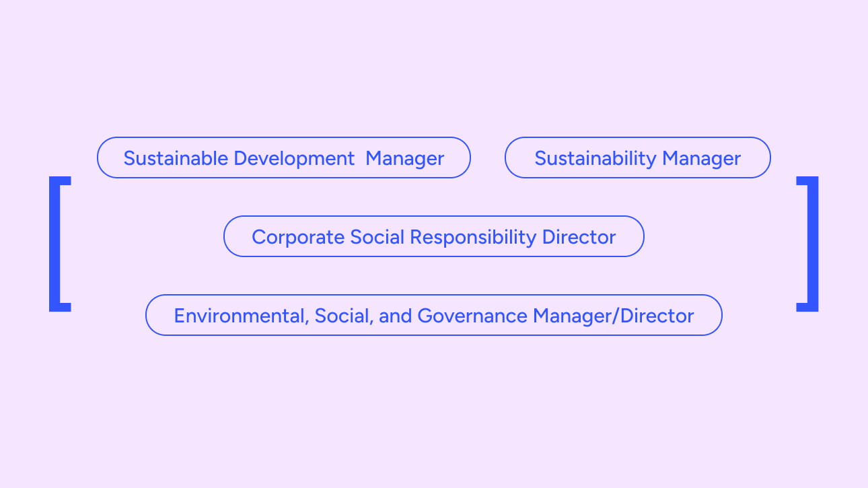868x488 pixels.
Task: Select the Sustainability Manager pill
Action: click(x=637, y=158)
